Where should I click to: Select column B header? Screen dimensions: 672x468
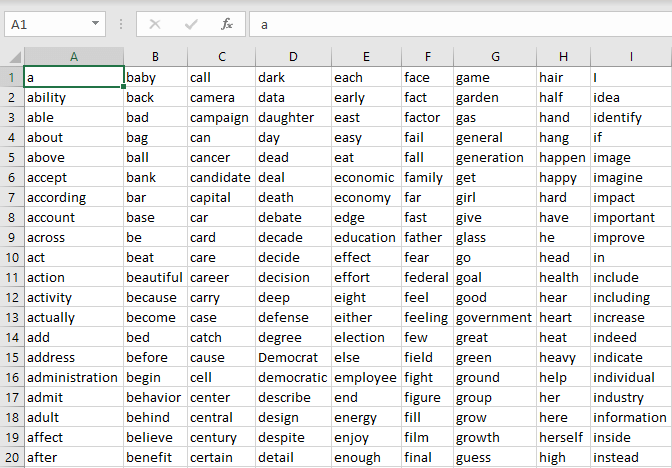click(x=156, y=57)
